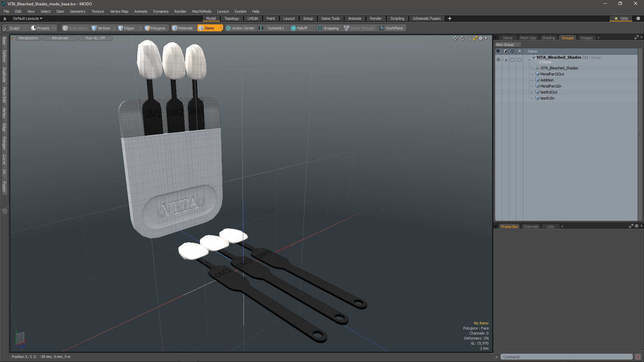This screenshot has height=362, width=644.
Task: Expand the Properties panel
Action: pos(631,226)
